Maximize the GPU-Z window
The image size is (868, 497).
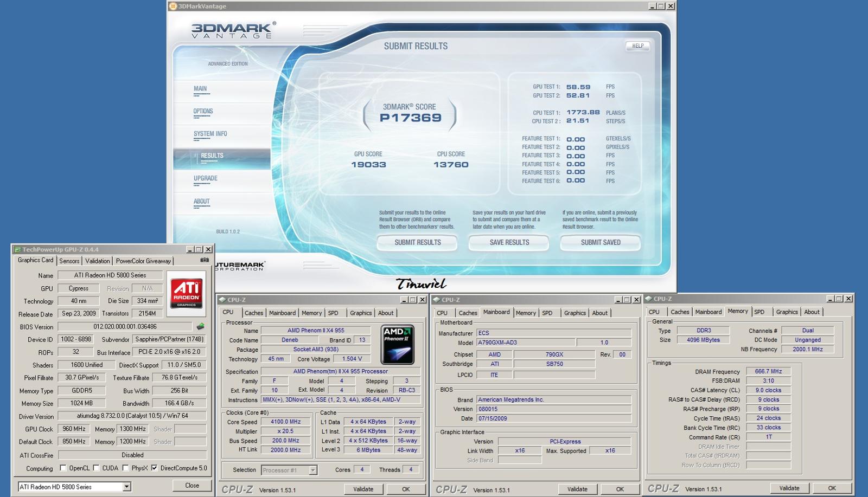click(x=199, y=249)
